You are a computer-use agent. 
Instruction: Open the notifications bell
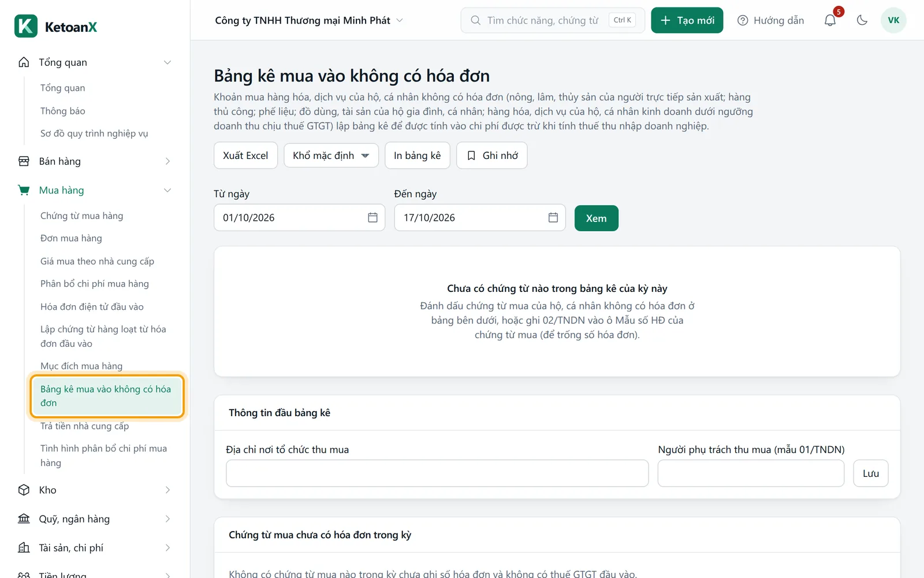pyautogui.click(x=830, y=20)
